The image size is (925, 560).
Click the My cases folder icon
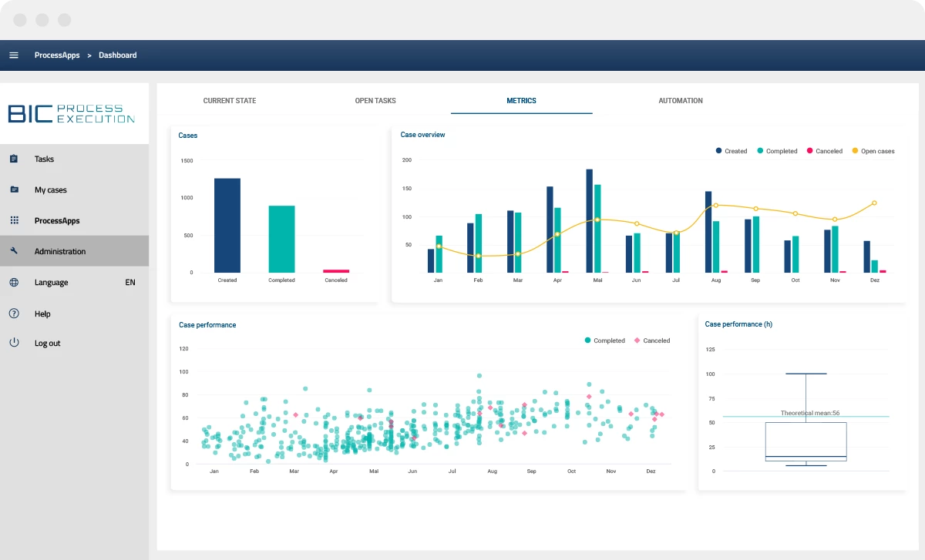pos(14,189)
